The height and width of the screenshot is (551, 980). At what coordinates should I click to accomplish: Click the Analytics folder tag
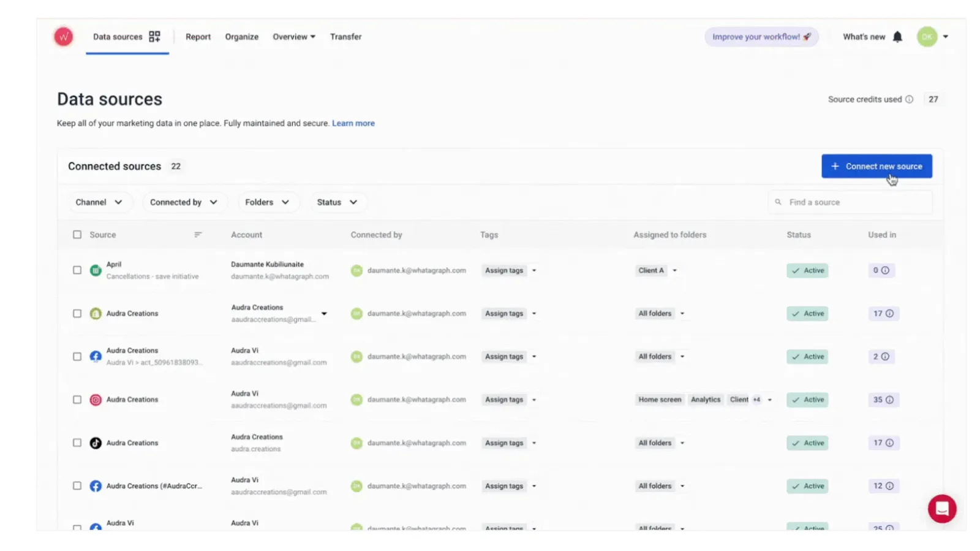coord(706,400)
